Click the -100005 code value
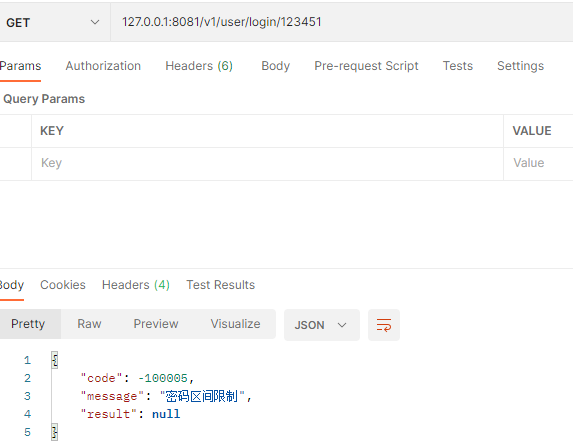Image resolution: width=573 pixels, height=446 pixels. click(x=163, y=378)
